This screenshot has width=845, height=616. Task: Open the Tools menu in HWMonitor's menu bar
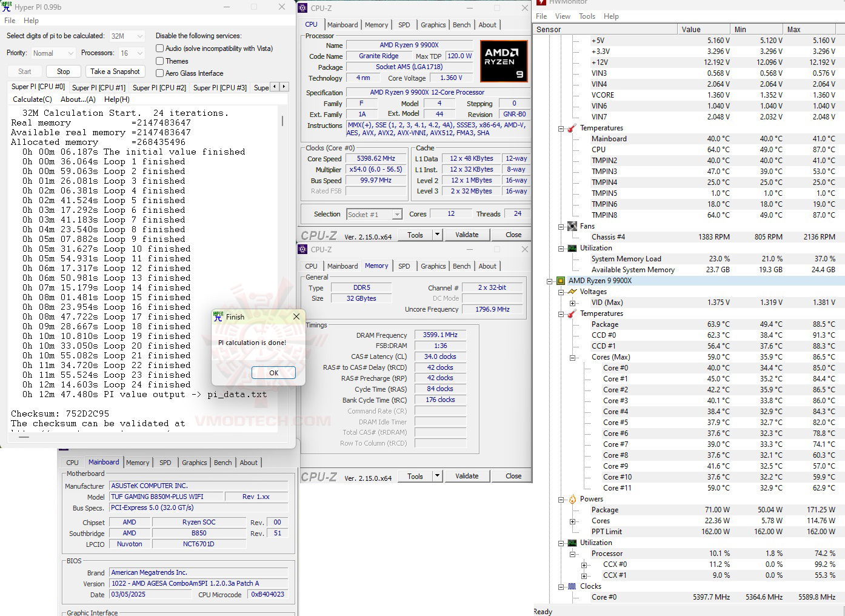[587, 16]
